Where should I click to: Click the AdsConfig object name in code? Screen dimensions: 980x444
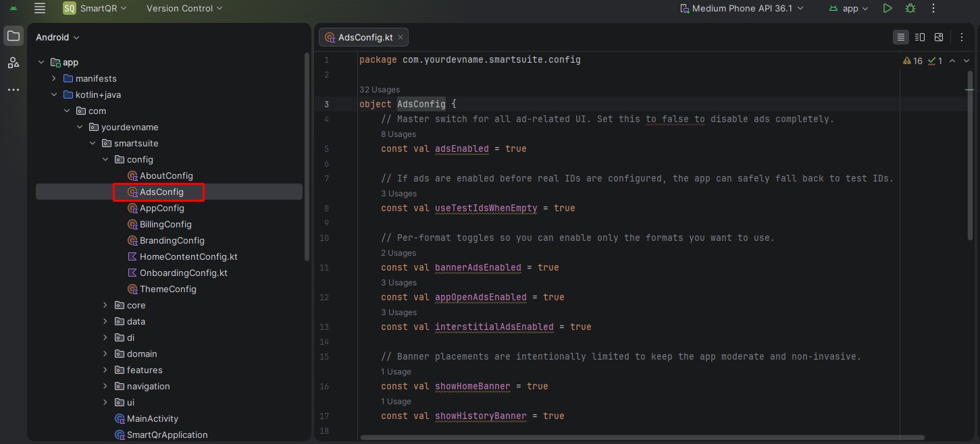[x=421, y=104]
